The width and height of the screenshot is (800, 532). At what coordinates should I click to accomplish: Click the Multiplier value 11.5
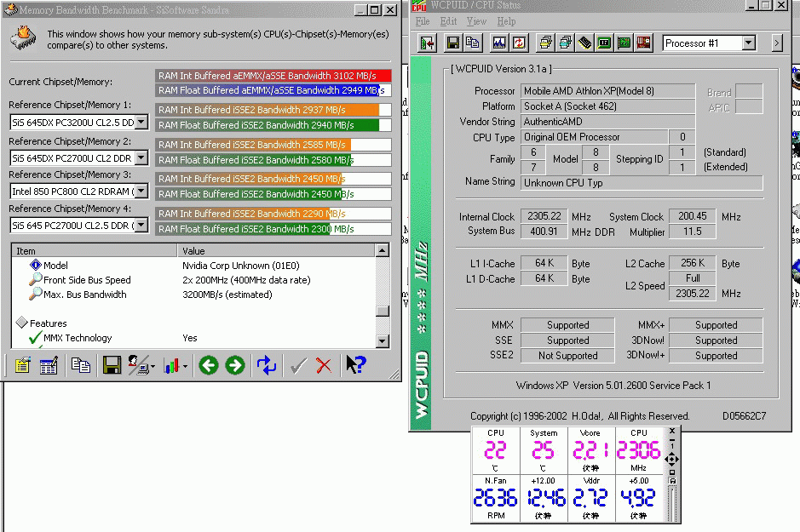point(693,232)
